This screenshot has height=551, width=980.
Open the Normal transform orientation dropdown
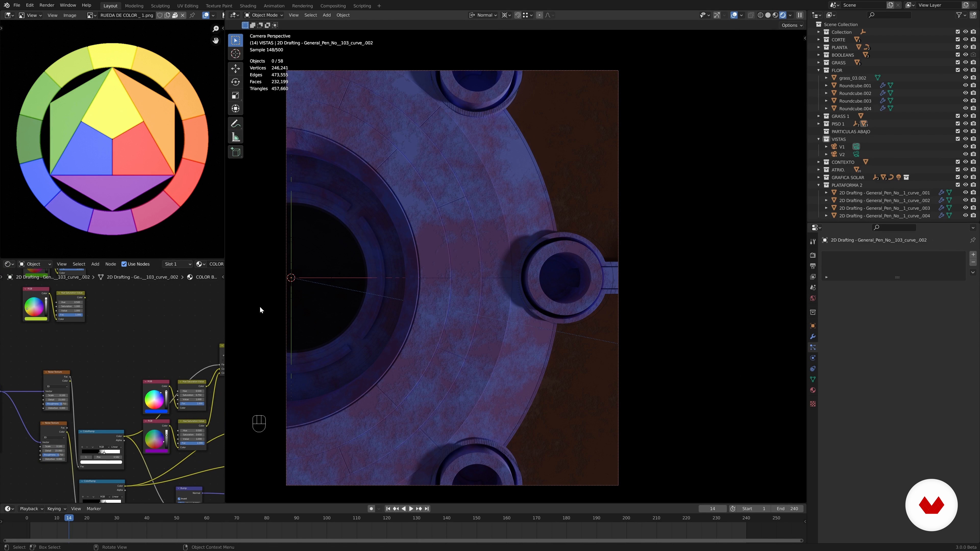(x=483, y=15)
